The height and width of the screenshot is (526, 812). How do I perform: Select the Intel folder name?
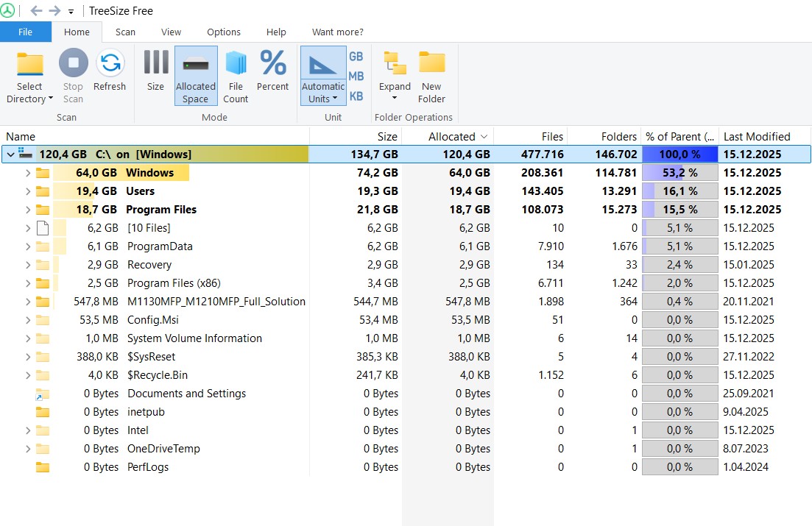[138, 430]
